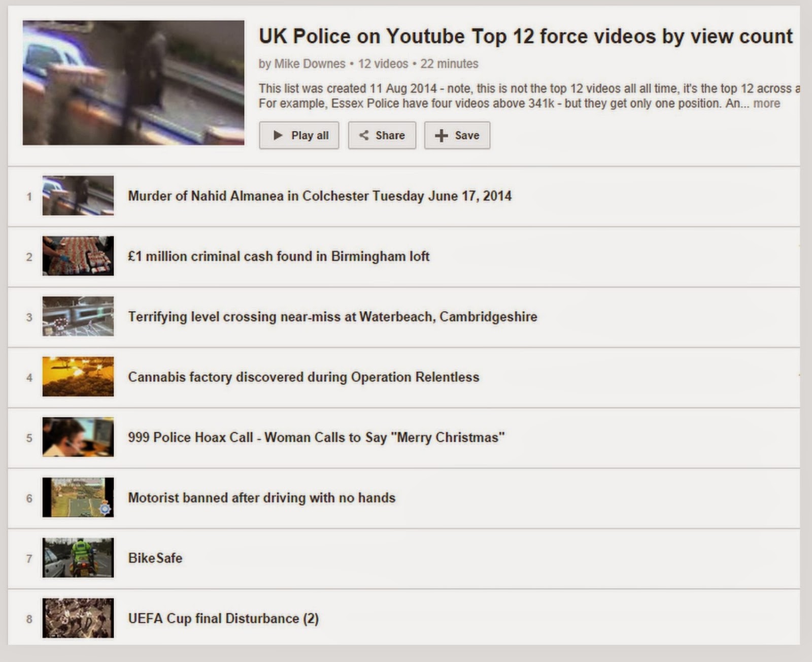Select 'Terrifying level crossing near-miss at Waterbeach' title
The image size is (812, 662).
pos(332,317)
